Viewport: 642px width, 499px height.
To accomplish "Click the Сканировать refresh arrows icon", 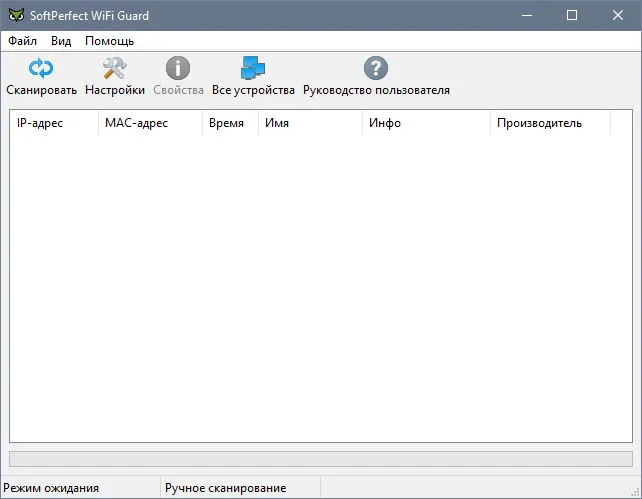I will point(41,68).
